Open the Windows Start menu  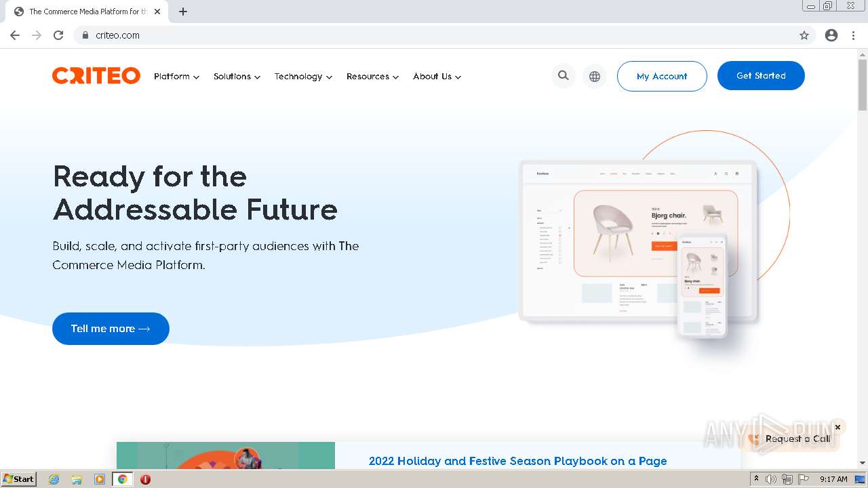[18, 479]
